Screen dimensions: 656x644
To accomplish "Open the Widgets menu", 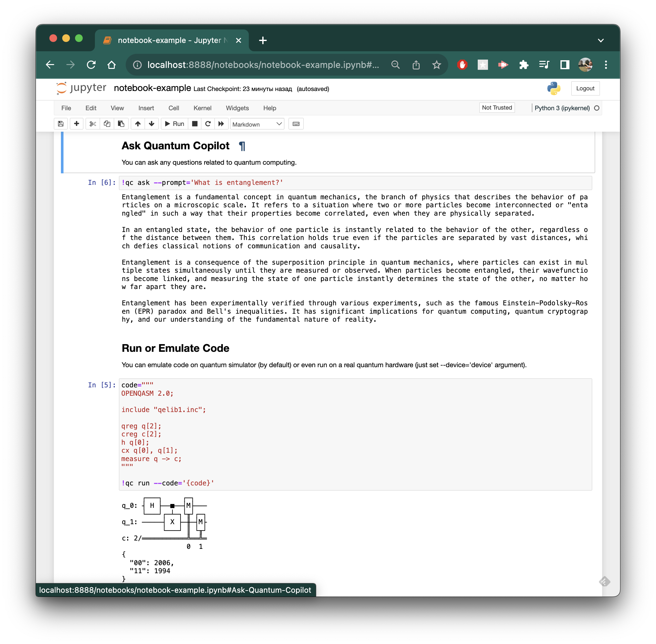I will pyautogui.click(x=237, y=108).
